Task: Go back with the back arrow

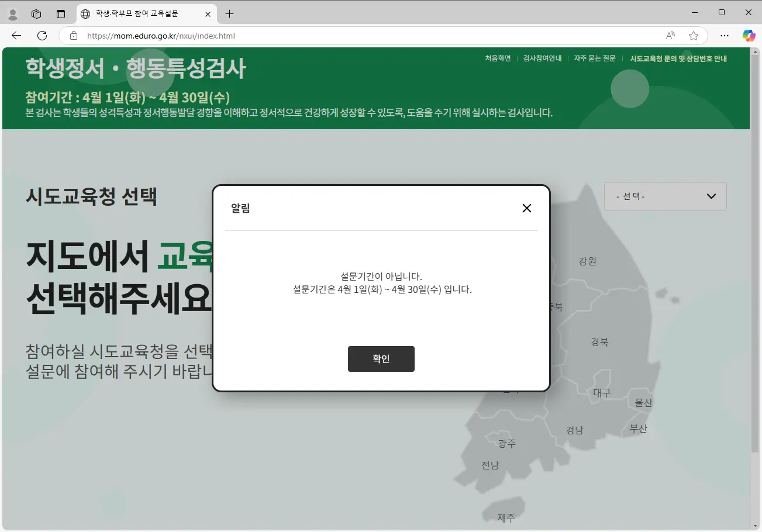Action: point(16,36)
